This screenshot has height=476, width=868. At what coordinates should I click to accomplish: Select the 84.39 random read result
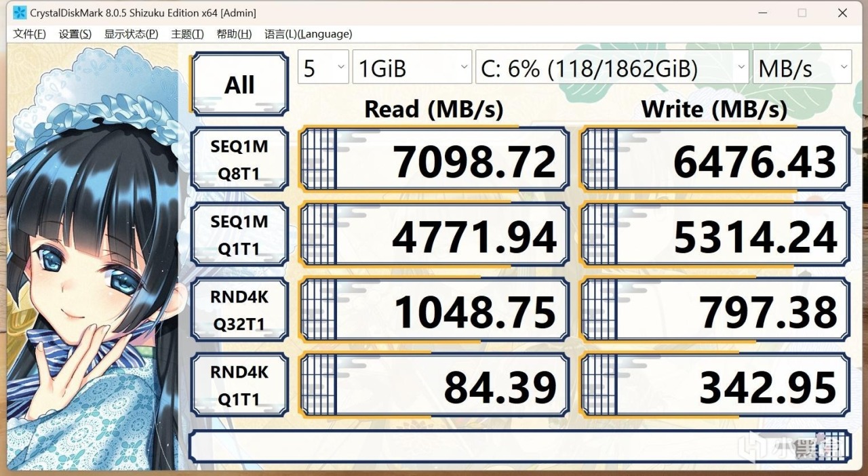click(434, 386)
